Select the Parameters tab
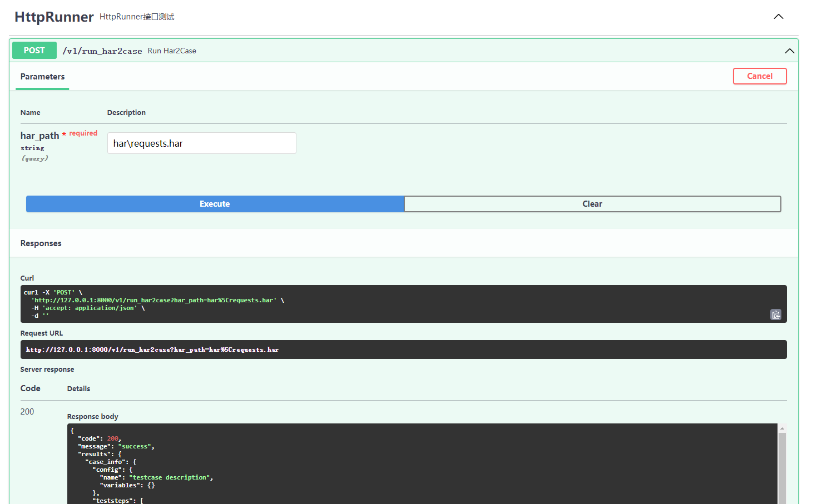Viewport: 817px width, 504px height. click(42, 77)
